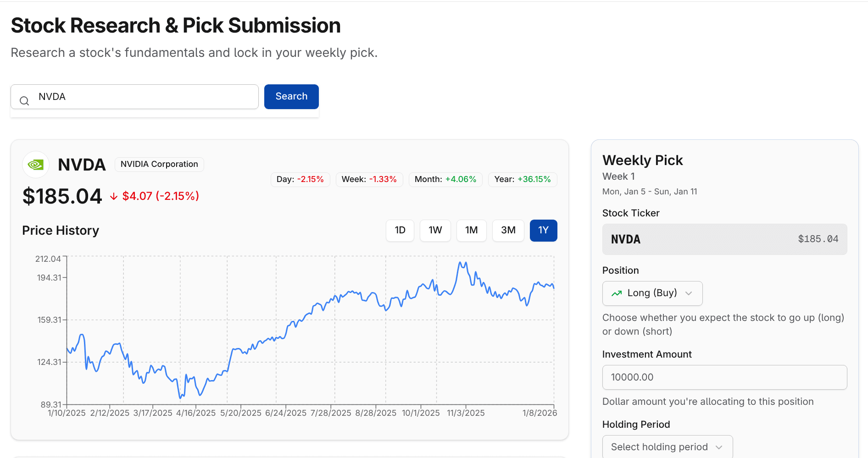
Task: Click the NVDA stock search input
Action: 134,96
